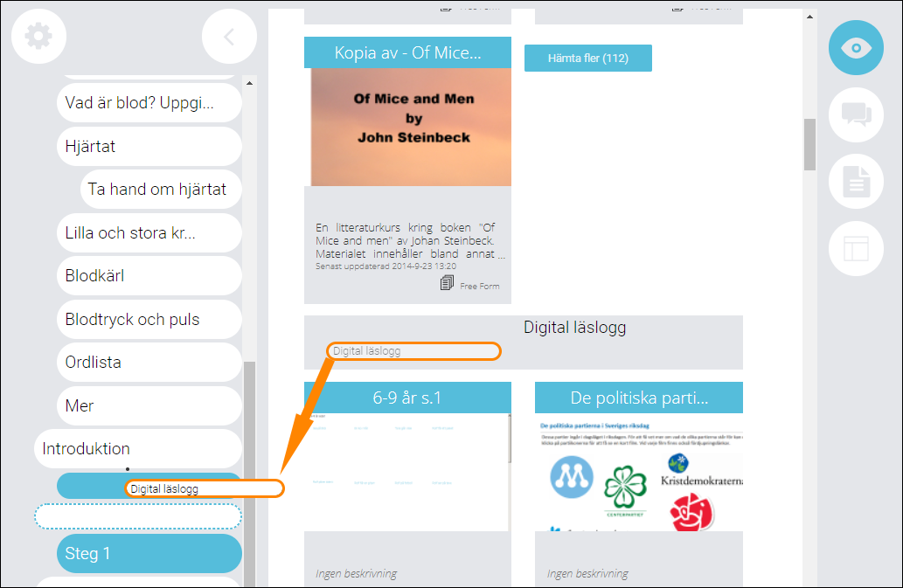Open the comments speech bubble icon
Viewport: 903px width, 588px height.
(x=856, y=114)
